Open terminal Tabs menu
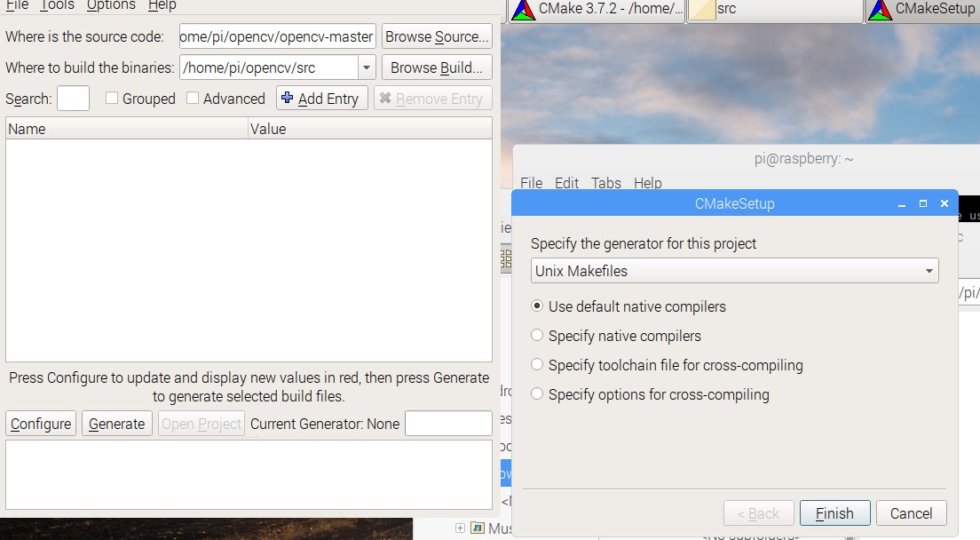 [606, 183]
